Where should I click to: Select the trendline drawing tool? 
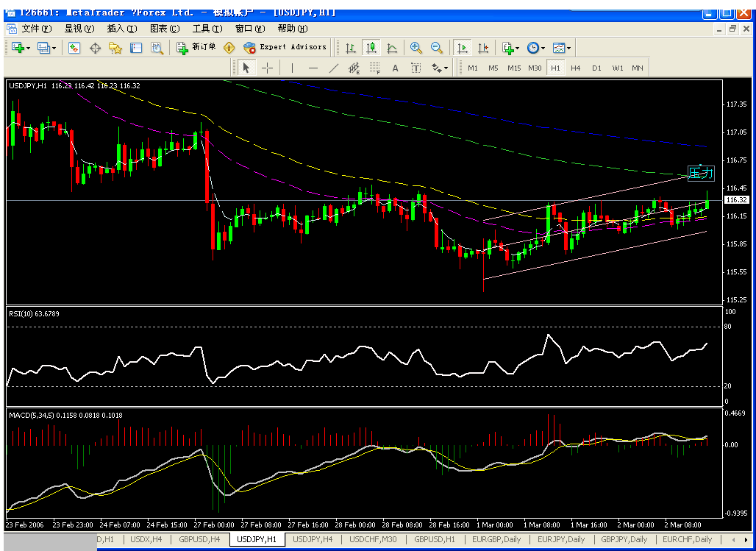coord(333,68)
